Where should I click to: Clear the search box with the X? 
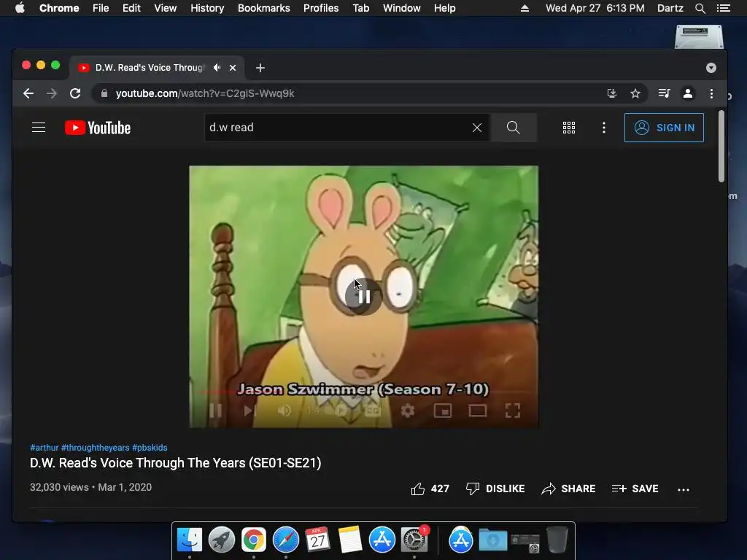coord(477,128)
